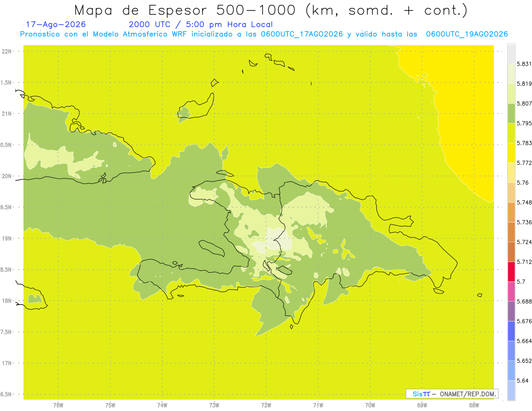Screen dimensions: 532x411
Task: Click the 5.736 legend value
Action: [x=524, y=222]
